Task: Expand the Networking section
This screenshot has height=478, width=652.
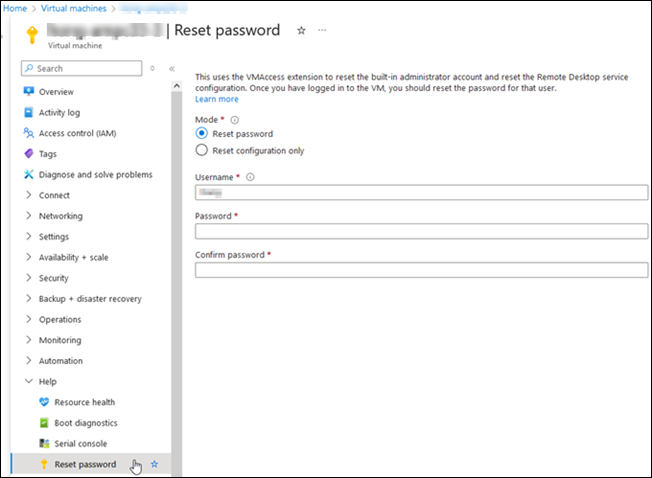Action: point(28,216)
